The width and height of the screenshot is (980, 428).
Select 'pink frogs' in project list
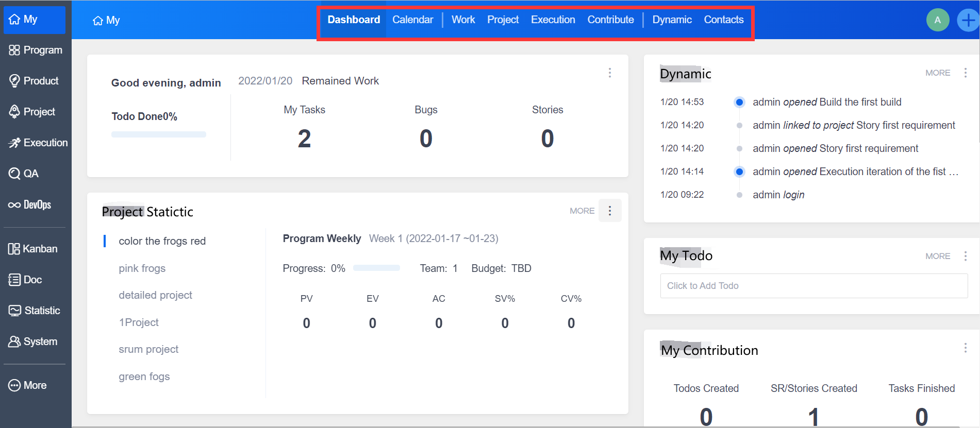tap(142, 268)
